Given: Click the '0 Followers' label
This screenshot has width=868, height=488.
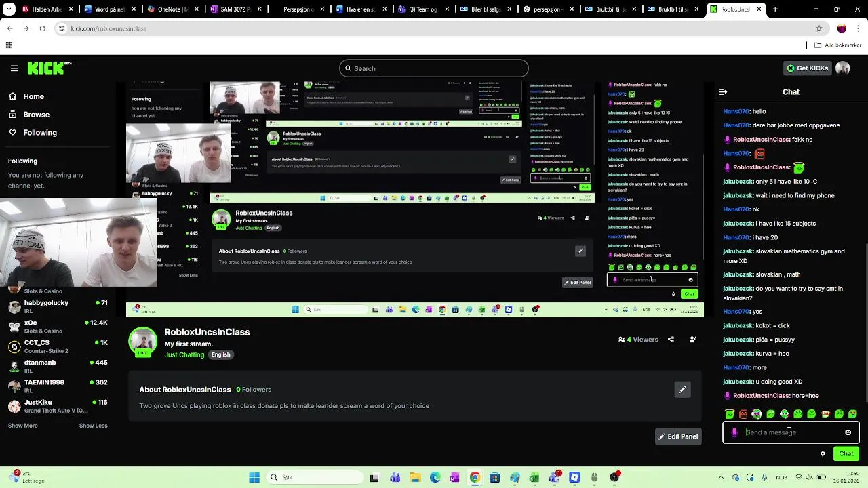Looking at the screenshot, I should click(254, 390).
